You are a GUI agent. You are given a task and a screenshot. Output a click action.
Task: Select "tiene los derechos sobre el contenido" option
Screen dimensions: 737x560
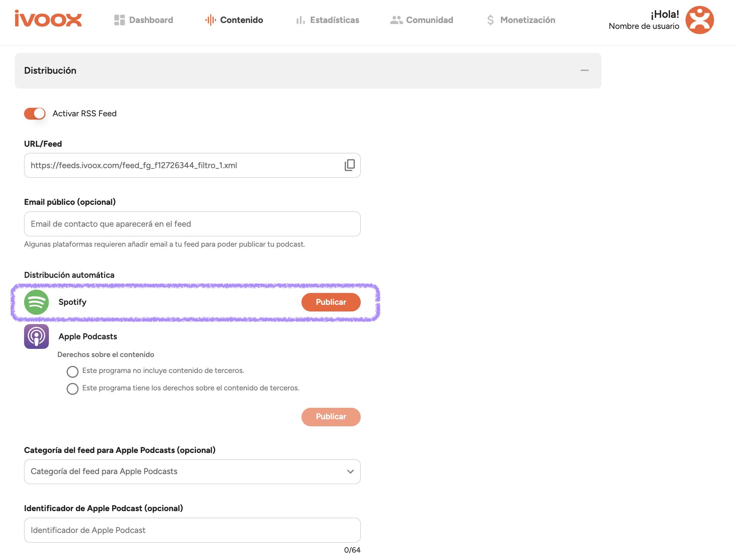point(73,389)
